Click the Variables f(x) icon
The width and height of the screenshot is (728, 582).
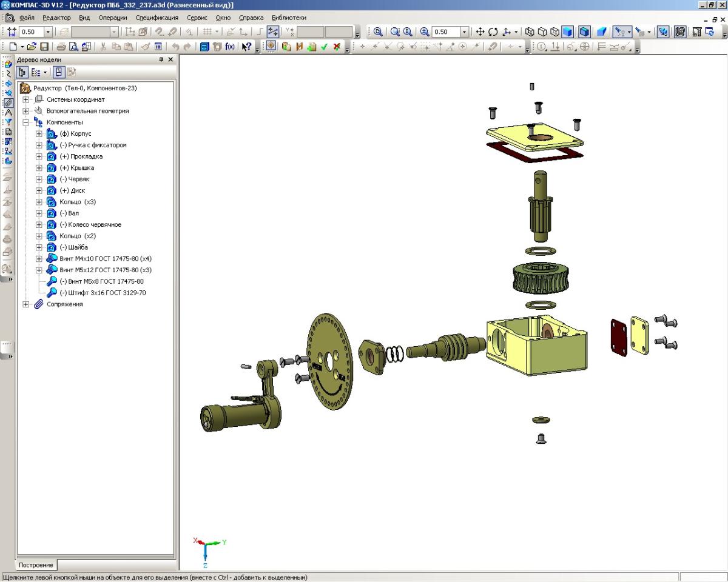230,46
